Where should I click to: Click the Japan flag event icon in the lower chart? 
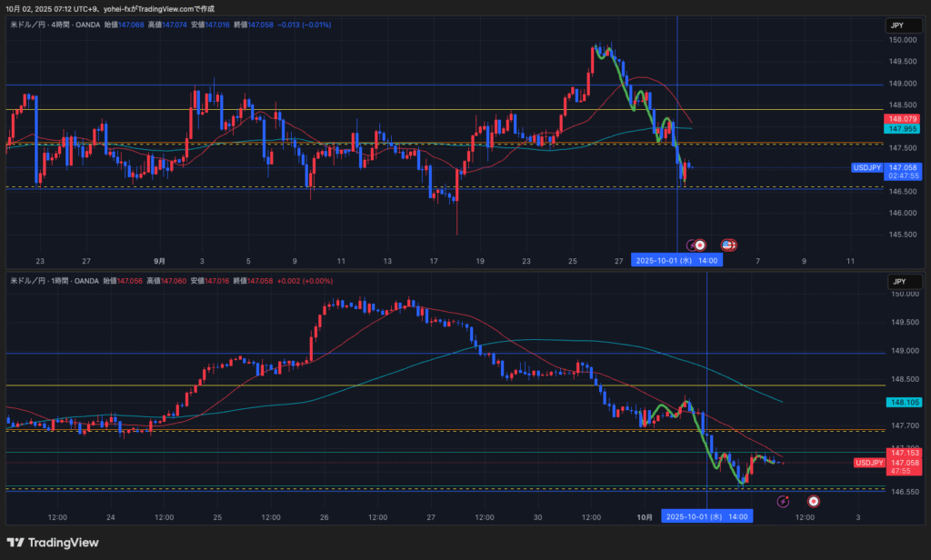point(813,501)
